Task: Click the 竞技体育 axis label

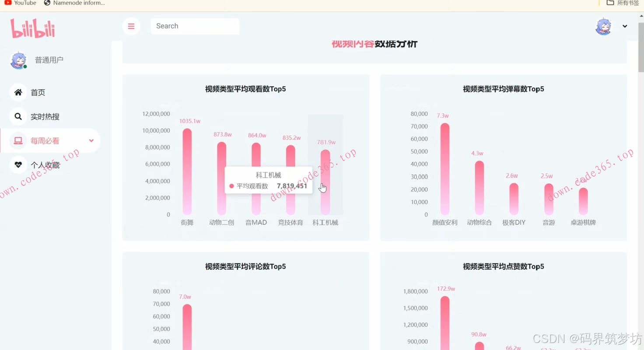Action: click(290, 222)
